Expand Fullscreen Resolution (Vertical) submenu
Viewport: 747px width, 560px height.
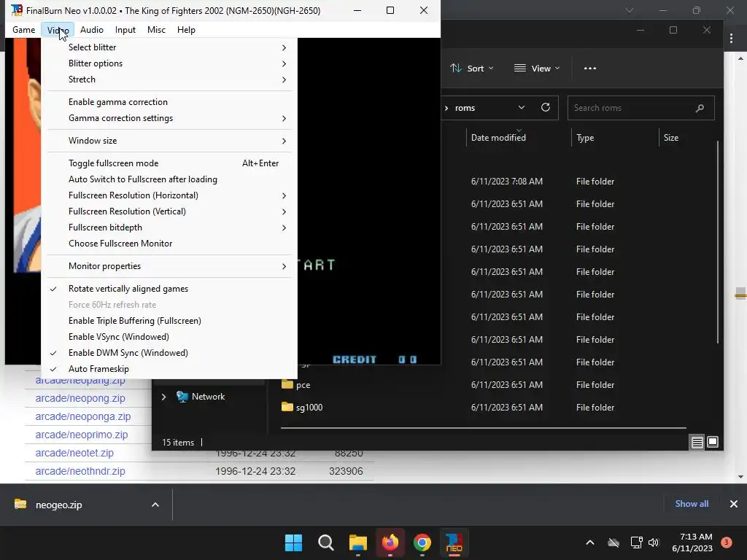(x=169, y=211)
